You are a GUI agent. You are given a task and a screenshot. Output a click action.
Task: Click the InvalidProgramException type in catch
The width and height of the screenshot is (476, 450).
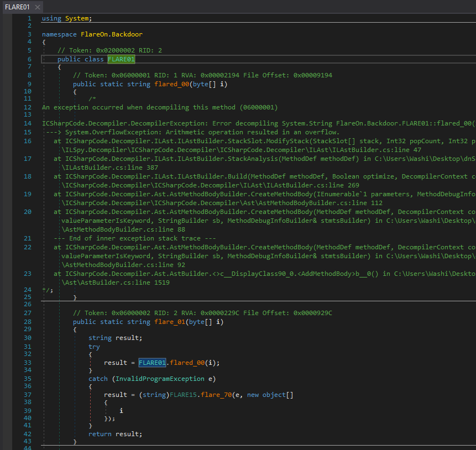pyautogui.click(x=160, y=379)
